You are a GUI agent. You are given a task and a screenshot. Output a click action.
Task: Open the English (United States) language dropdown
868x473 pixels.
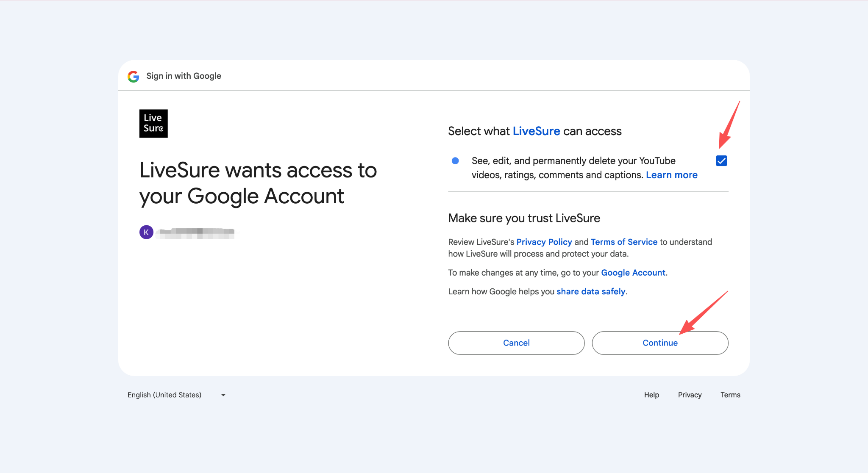177,395
